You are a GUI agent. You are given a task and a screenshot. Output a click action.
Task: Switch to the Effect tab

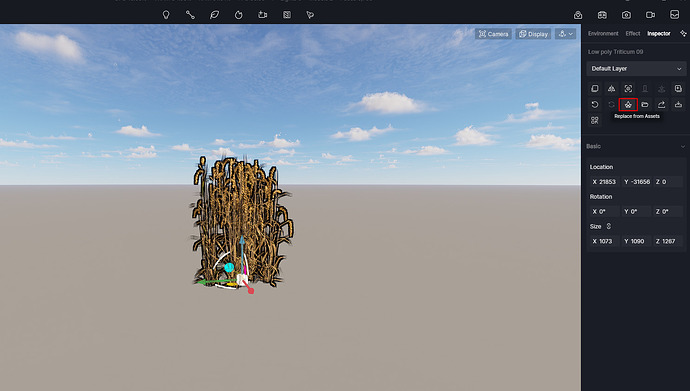click(x=633, y=33)
